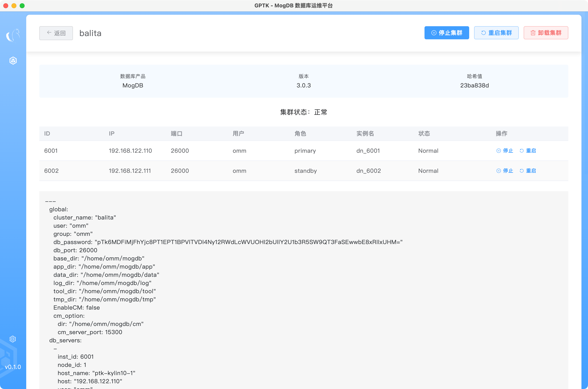Stop the cluster with 停止集群 button
The height and width of the screenshot is (389, 588).
click(x=446, y=33)
